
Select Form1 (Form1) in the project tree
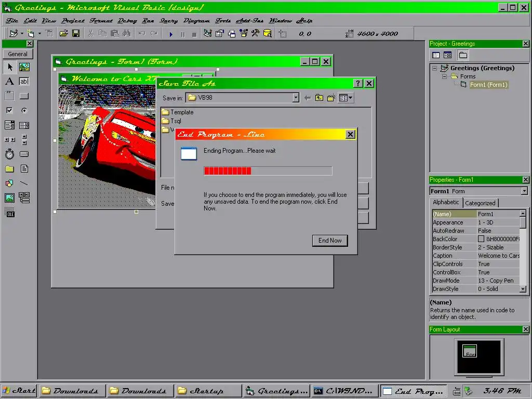[488, 85]
